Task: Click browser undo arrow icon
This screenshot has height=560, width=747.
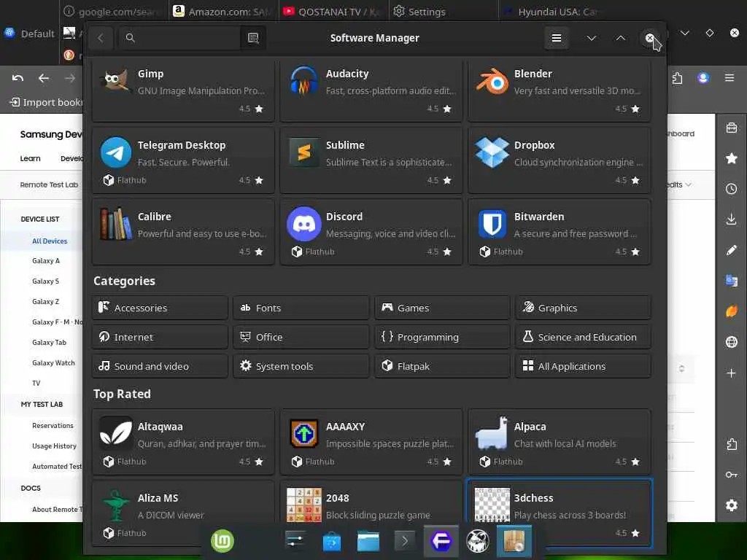Action: 18,78
